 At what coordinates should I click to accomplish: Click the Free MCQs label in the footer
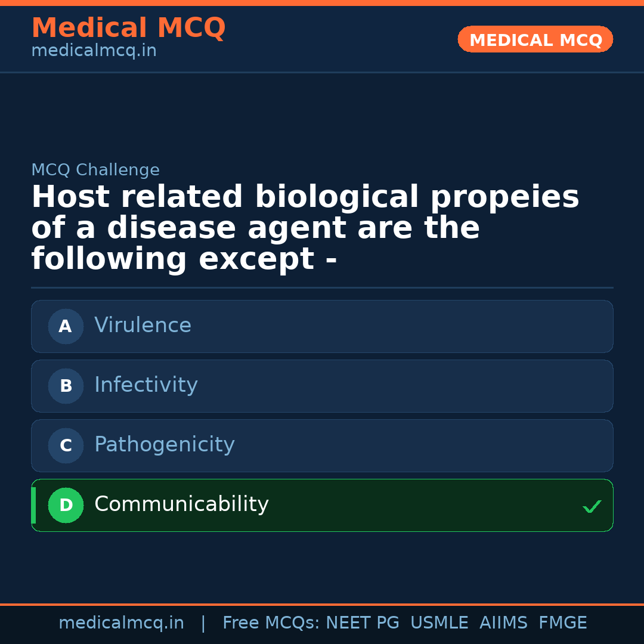click(271, 623)
